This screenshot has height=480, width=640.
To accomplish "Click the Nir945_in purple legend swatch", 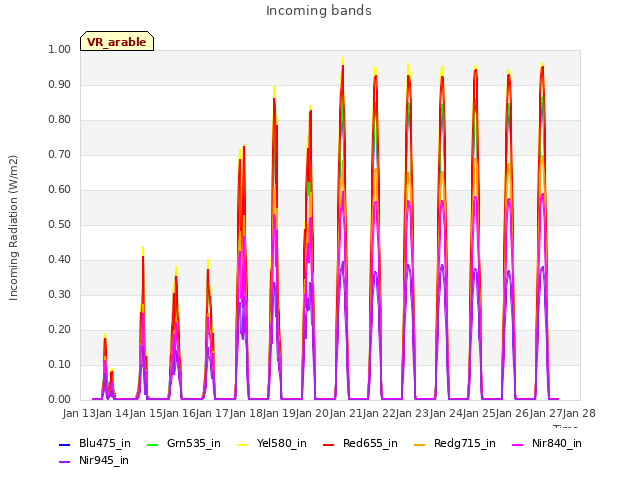I will (64, 462).
